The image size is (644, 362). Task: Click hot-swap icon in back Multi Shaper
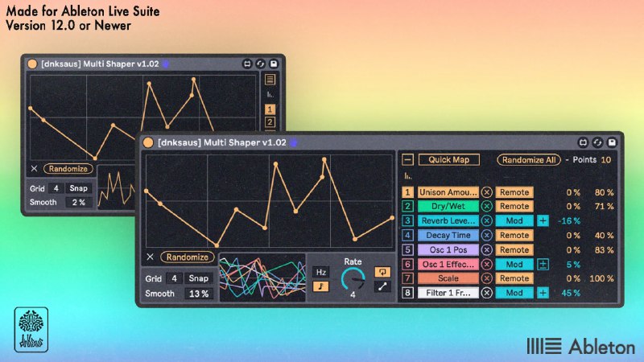click(x=247, y=64)
